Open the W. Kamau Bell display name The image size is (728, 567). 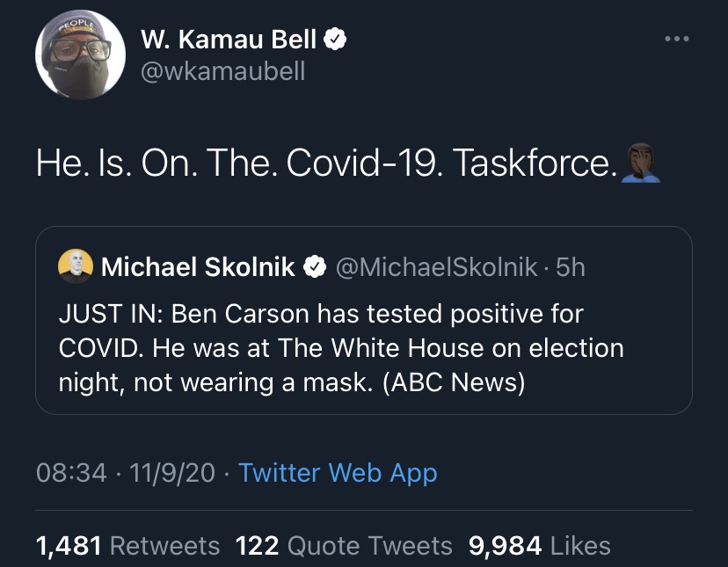pyautogui.click(x=228, y=40)
